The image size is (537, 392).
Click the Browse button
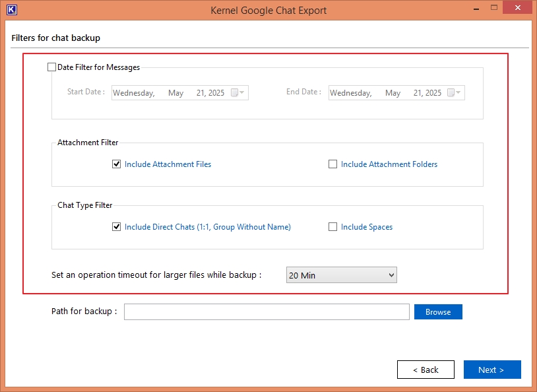[438, 311]
